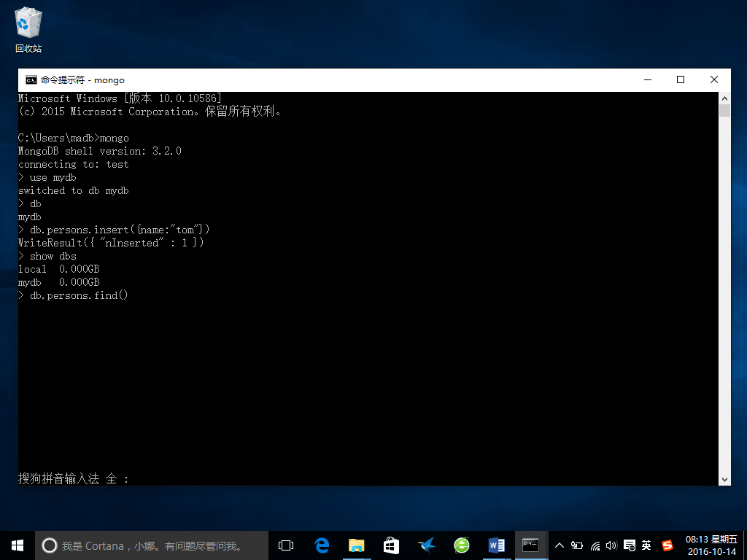Open the Sogou input method tray icon

tap(667, 545)
